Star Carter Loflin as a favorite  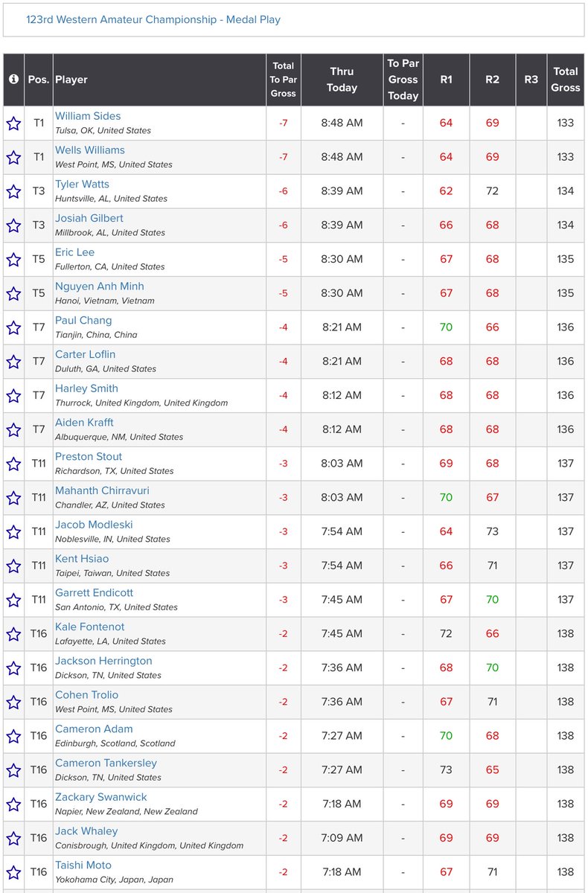pos(13,362)
